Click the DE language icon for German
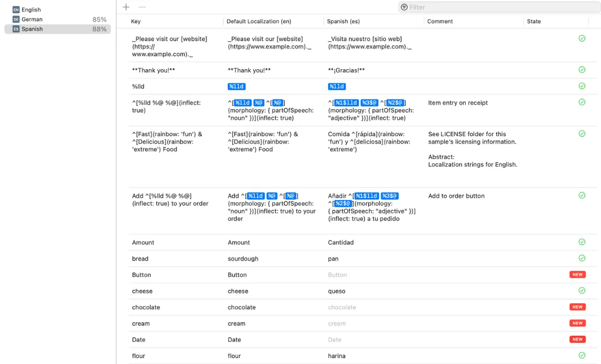 (x=16, y=19)
